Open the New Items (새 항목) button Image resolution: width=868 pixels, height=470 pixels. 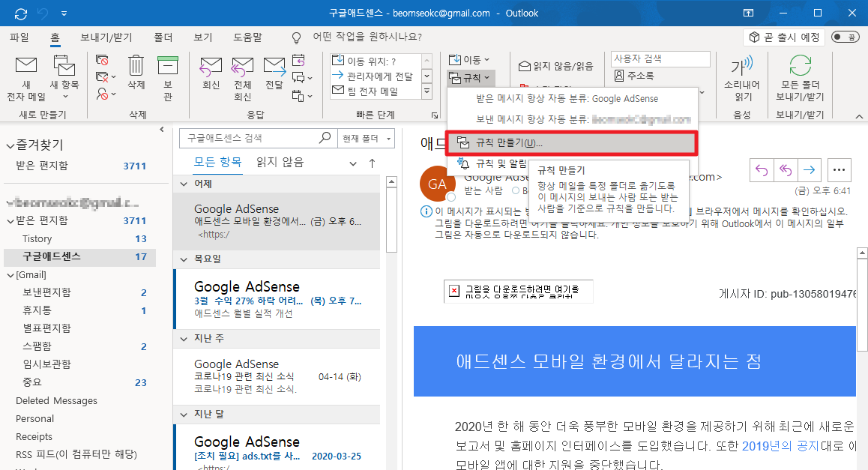[x=64, y=77]
